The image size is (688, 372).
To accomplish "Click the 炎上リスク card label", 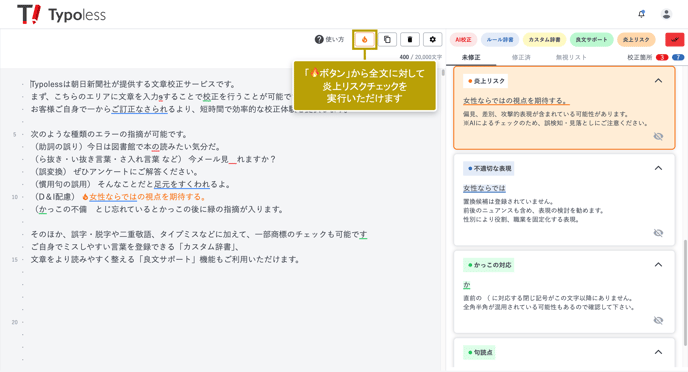I will [x=486, y=81].
